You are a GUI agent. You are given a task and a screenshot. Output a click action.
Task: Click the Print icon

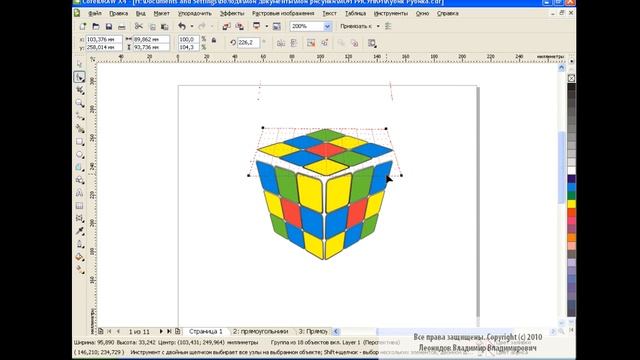click(122, 27)
